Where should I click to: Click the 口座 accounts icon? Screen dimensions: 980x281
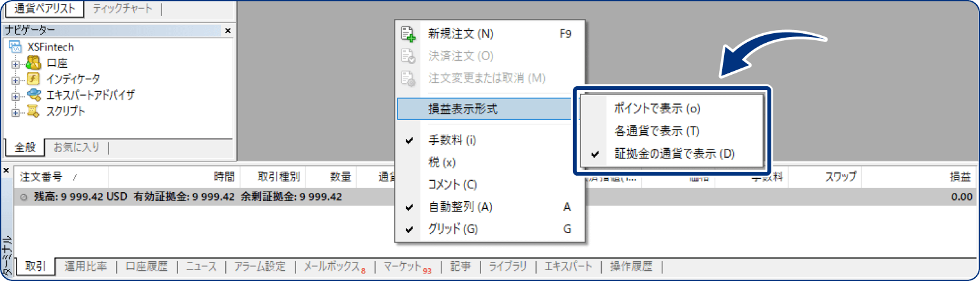pyautogui.click(x=33, y=63)
